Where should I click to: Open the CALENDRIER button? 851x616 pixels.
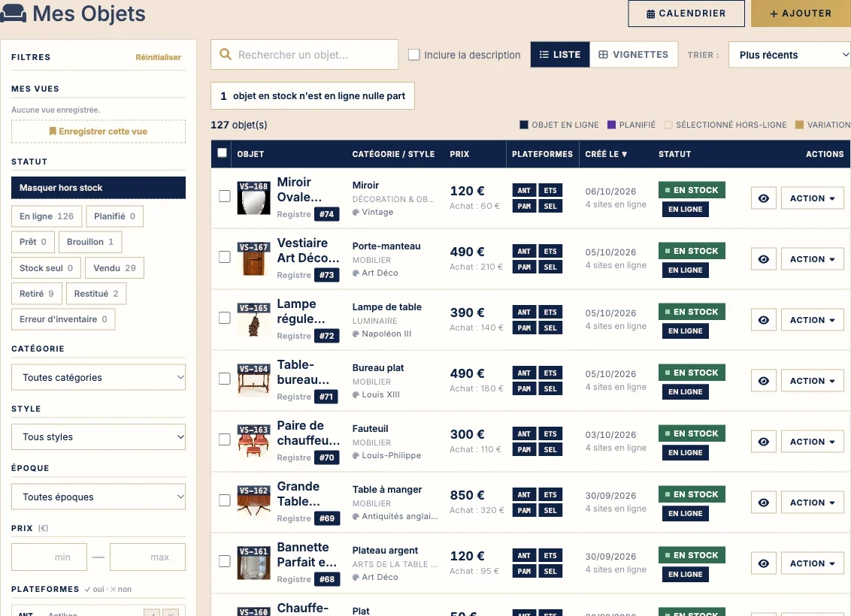point(686,14)
